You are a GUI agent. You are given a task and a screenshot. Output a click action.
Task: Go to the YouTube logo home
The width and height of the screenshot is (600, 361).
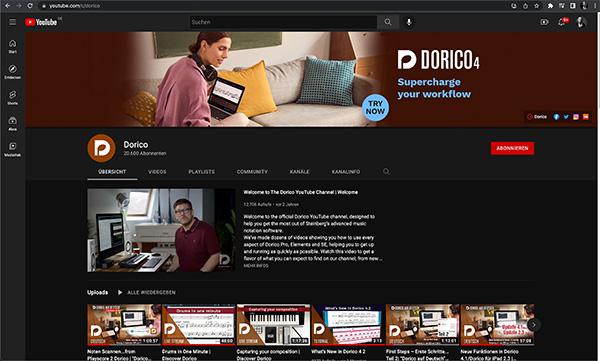[x=41, y=22]
